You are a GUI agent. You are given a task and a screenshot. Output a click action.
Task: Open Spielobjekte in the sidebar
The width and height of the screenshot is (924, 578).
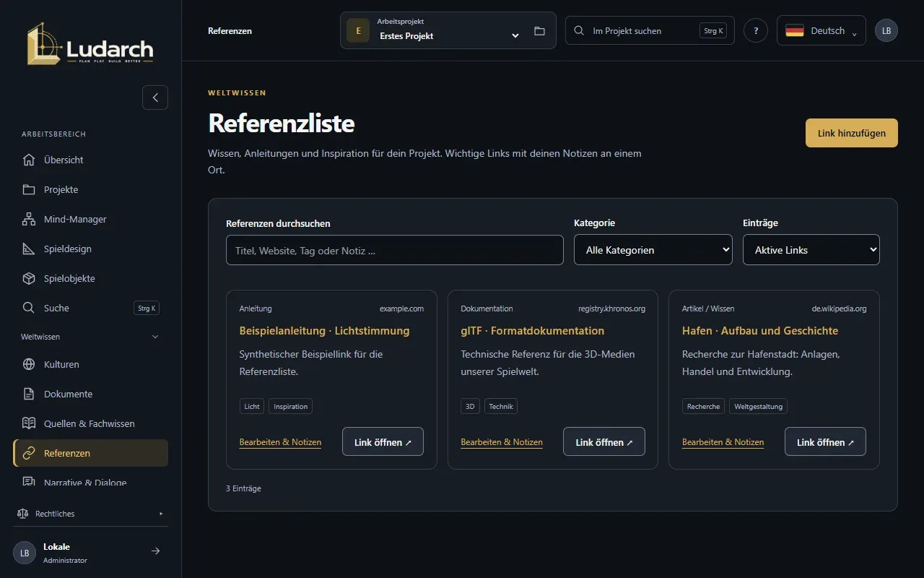[x=90, y=278]
